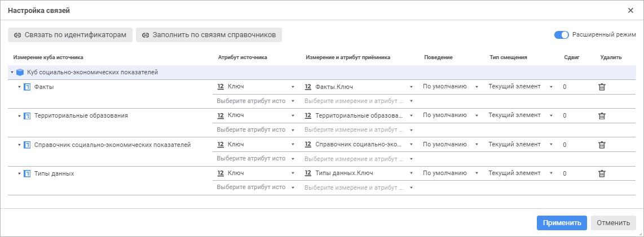Click Связать по идентификаторам button

coord(70,35)
